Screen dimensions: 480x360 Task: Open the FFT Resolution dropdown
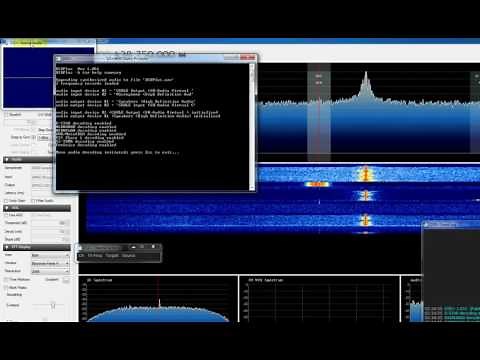coord(51,271)
